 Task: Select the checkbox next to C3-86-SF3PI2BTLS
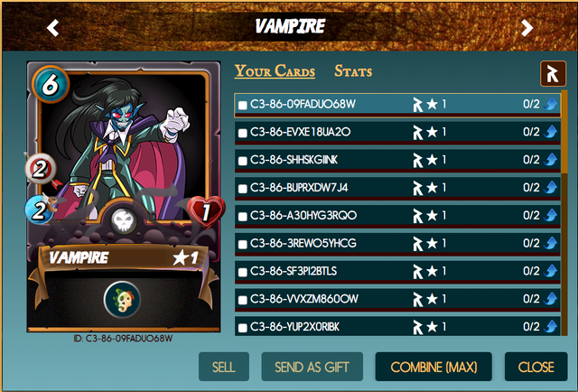243,272
